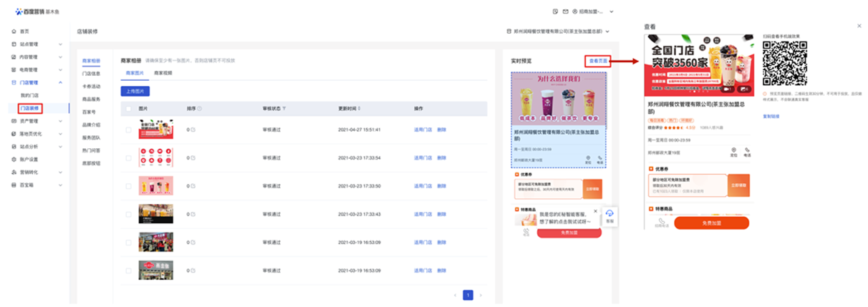868x307 pixels.
Task: Select 门店信息 in the decoration menu
Action: [91, 74]
